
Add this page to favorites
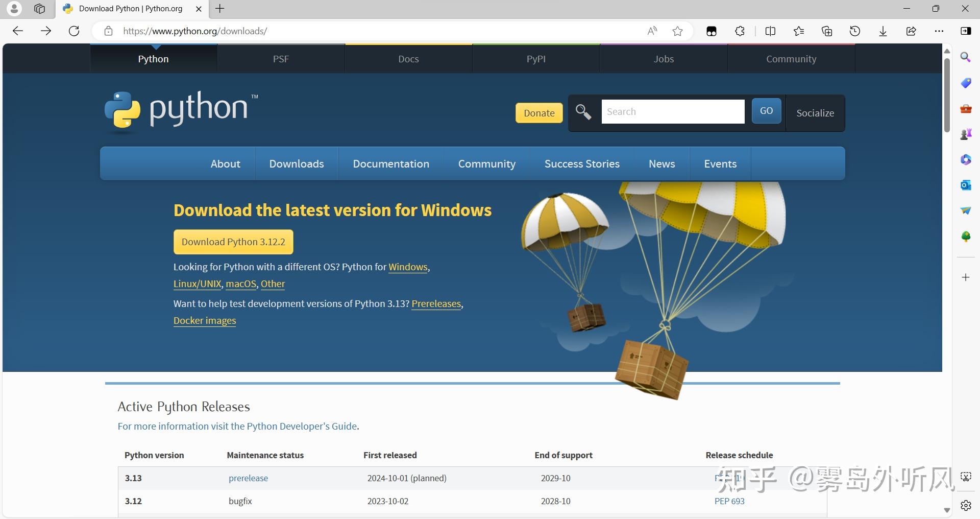tap(677, 31)
